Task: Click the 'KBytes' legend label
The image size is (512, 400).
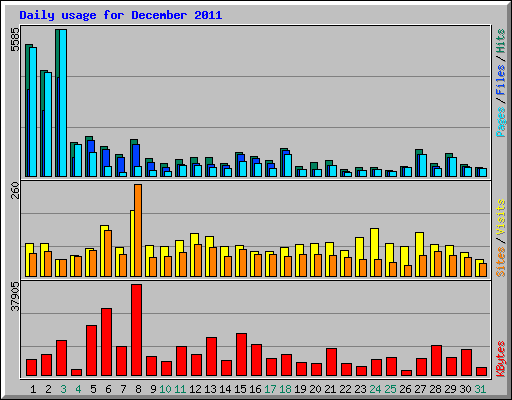Action: 500,359
